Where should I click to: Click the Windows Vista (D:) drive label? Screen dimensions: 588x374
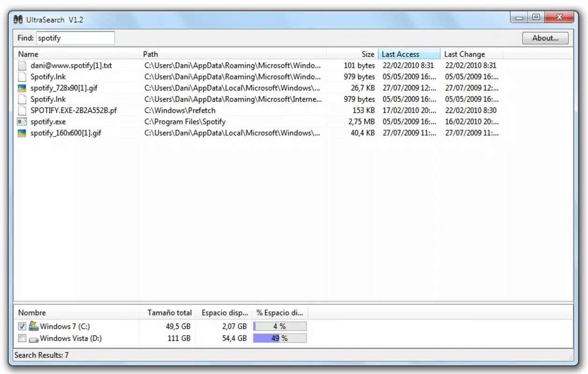tap(71, 338)
